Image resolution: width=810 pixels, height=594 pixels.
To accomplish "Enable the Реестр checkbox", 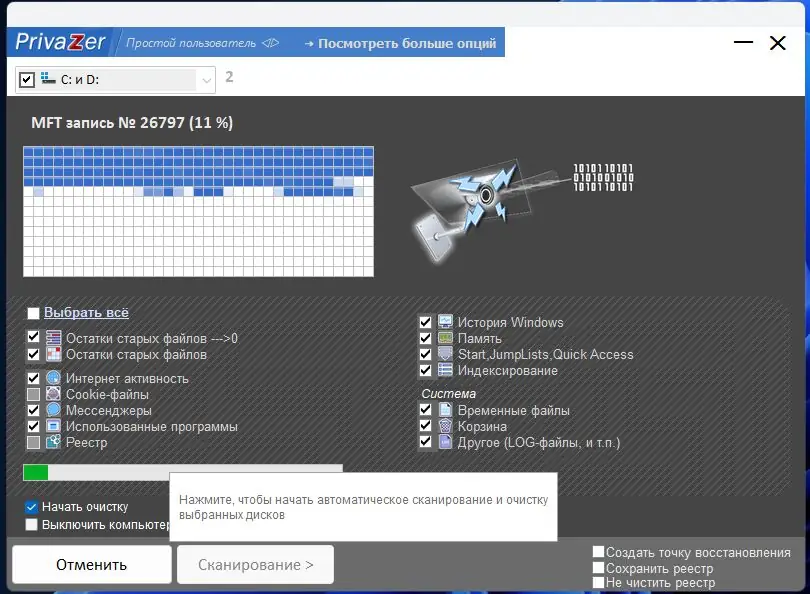I will 33,442.
